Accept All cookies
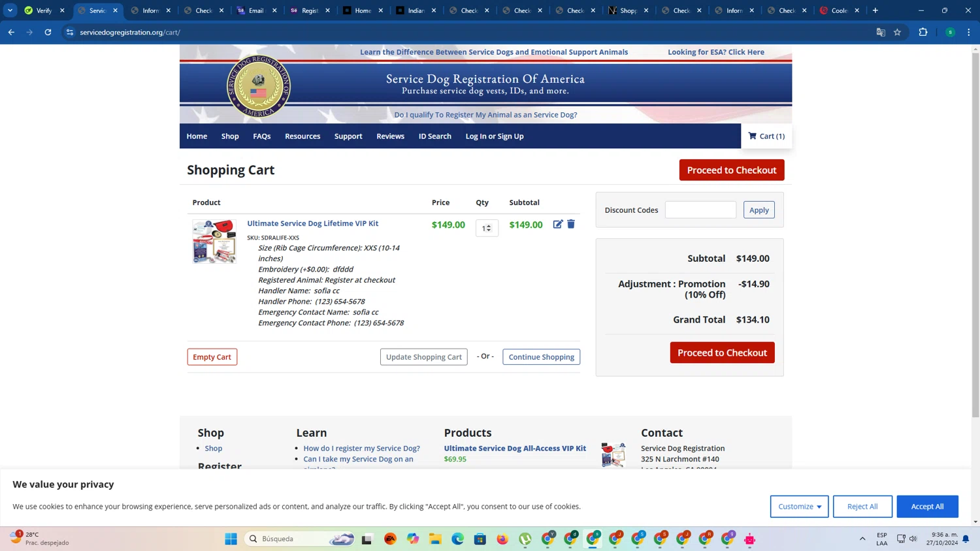Screen dimensions: 980x551 point(927,507)
